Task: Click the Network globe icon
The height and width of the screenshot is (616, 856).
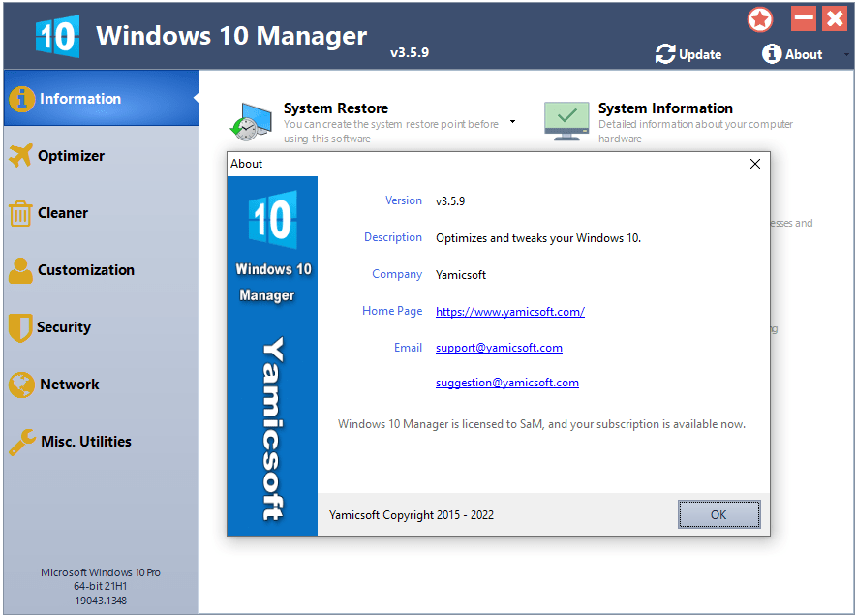Action: (22, 385)
